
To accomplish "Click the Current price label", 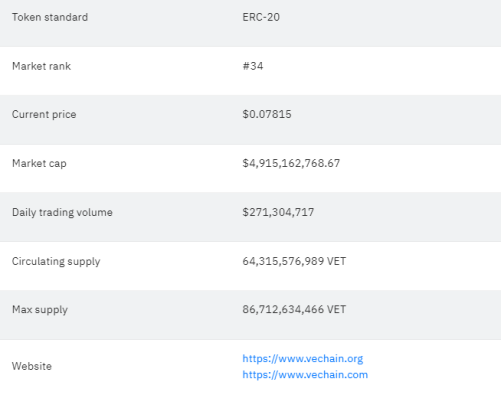I will (x=44, y=115).
